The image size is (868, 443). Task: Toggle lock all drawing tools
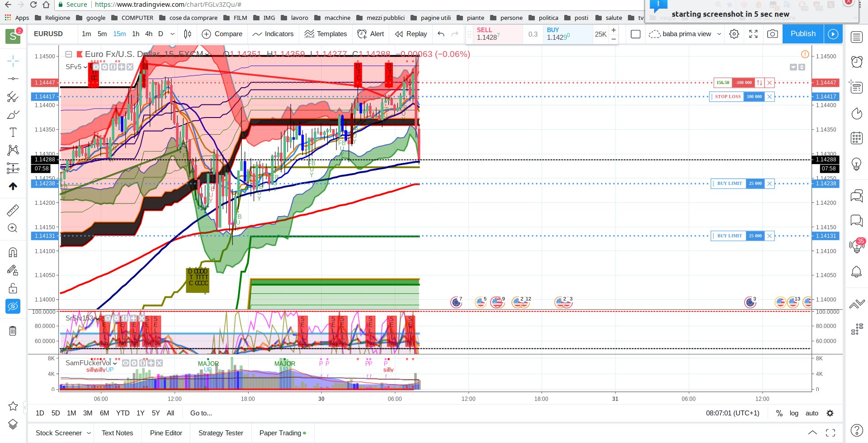(x=13, y=288)
